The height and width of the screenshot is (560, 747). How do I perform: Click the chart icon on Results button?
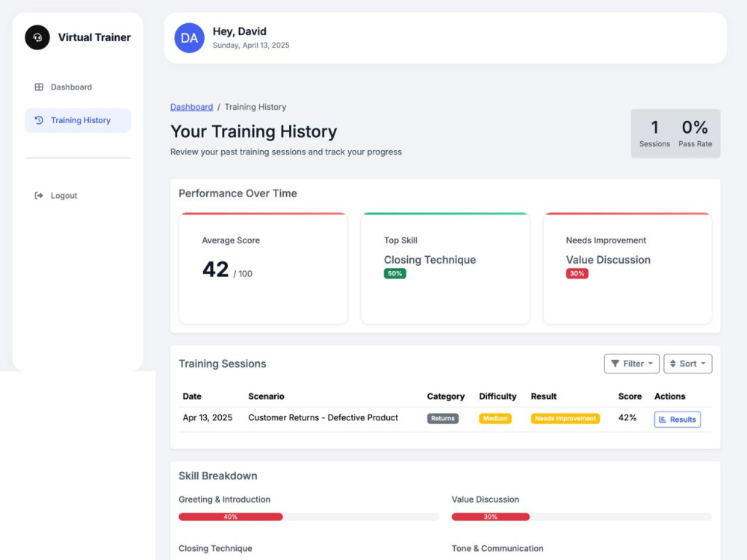click(662, 420)
